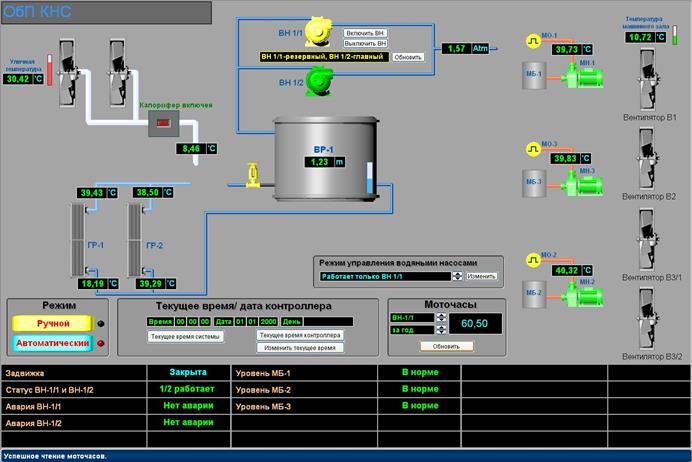The width and height of the screenshot is (692, 462).
Task: Switch to Ручной manual mode
Action: [x=54, y=323]
